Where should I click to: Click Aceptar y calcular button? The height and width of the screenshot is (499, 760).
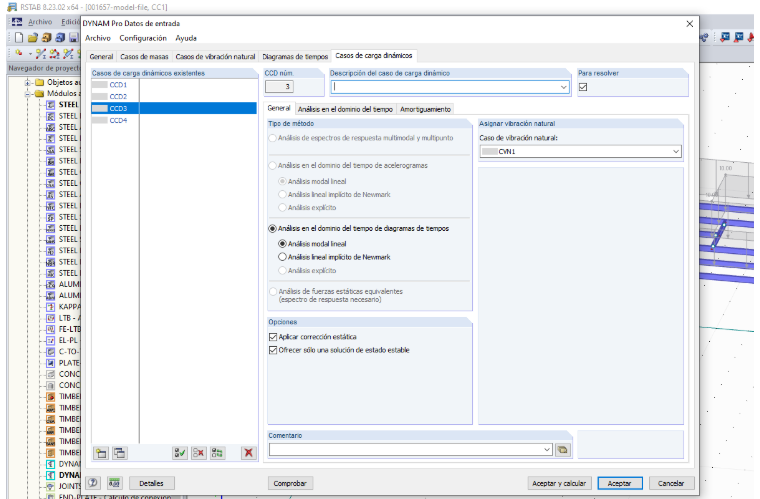[x=559, y=483]
